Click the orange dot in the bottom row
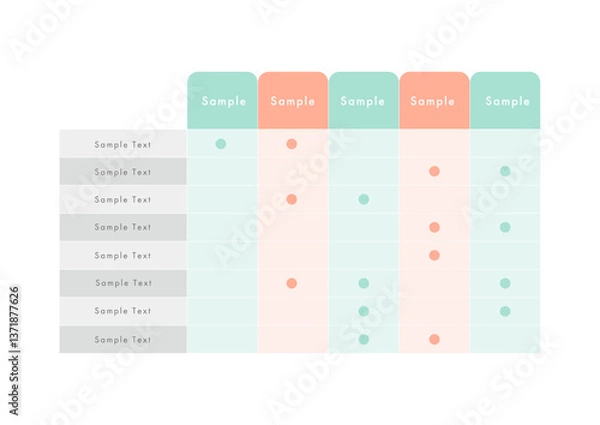 (x=434, y=339)
